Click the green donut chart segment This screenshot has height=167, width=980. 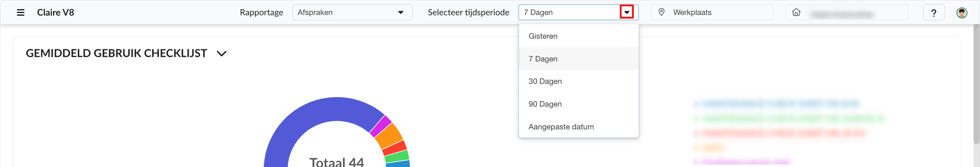pyautogui.click(x=396, y=157)
